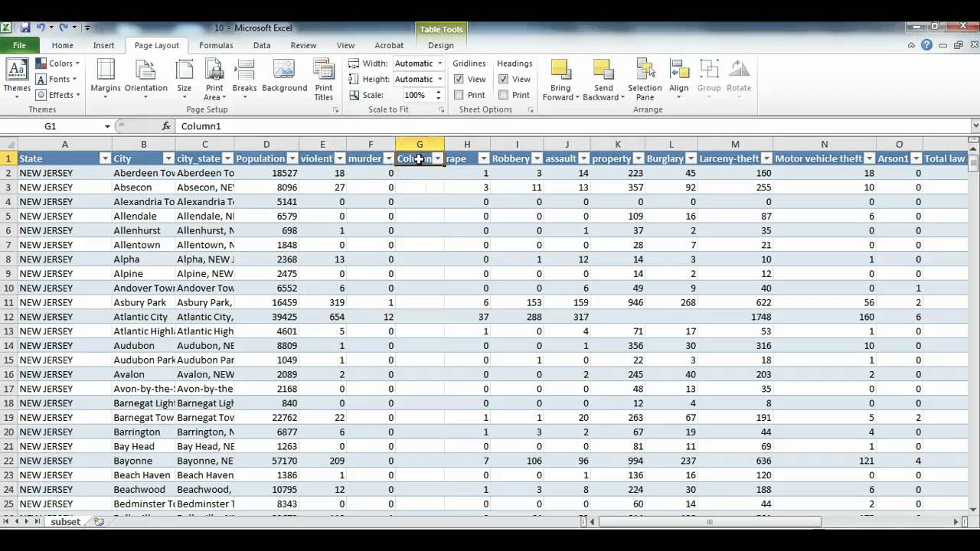The width and height of the screenshot is (980, 551).
Task: Toggle Gridlines View checkbox
Action: (x=459, y=79)
